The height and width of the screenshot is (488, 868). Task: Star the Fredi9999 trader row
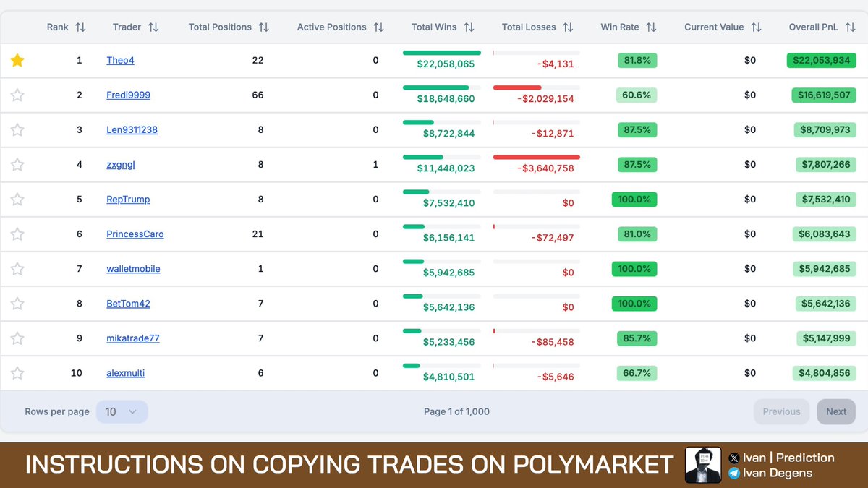(17, 95)
